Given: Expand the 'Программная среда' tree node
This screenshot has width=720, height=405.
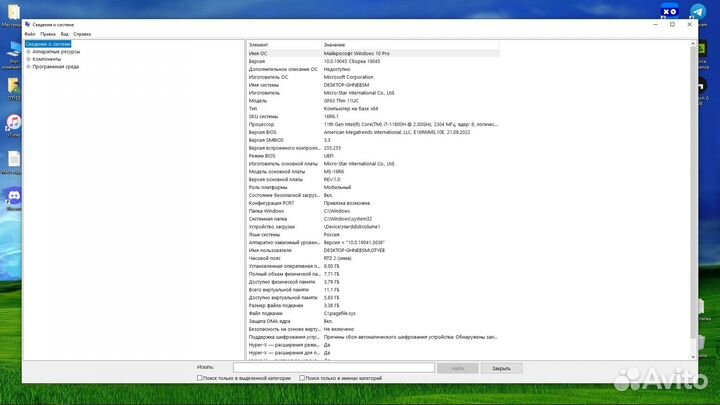Looking at the screenshot, I should point(28,66).
